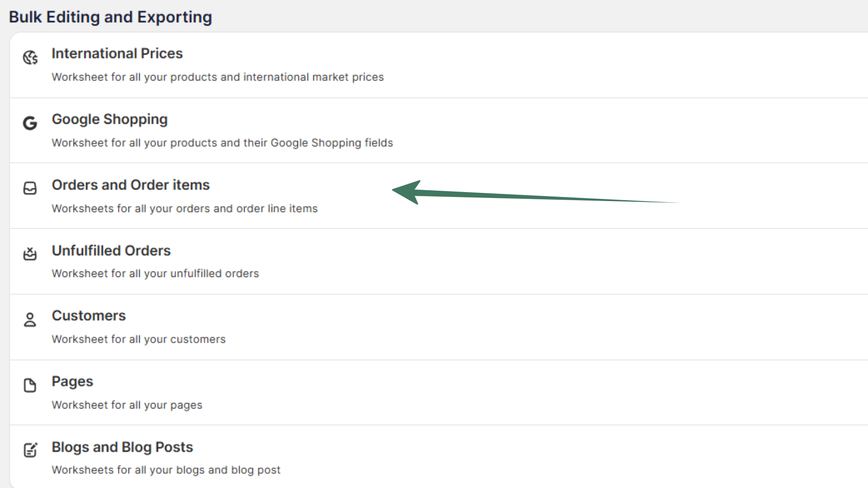Click the unfulfilled orders description text

(x=155, y=274)
